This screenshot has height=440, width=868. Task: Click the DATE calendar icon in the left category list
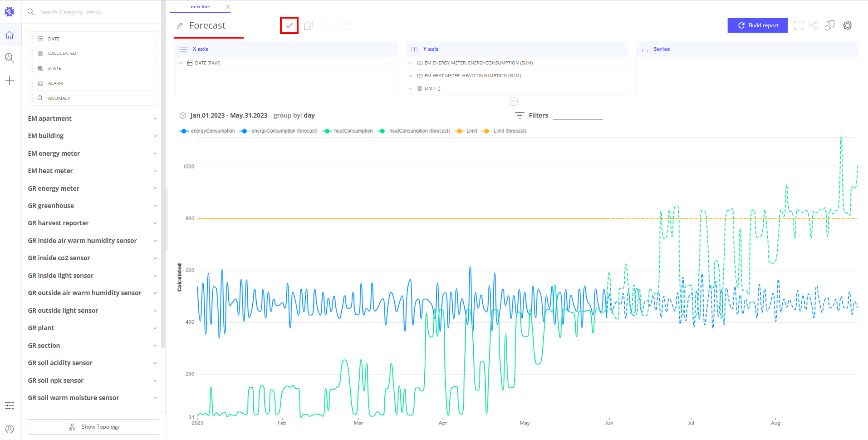click(x=40, y=39)
